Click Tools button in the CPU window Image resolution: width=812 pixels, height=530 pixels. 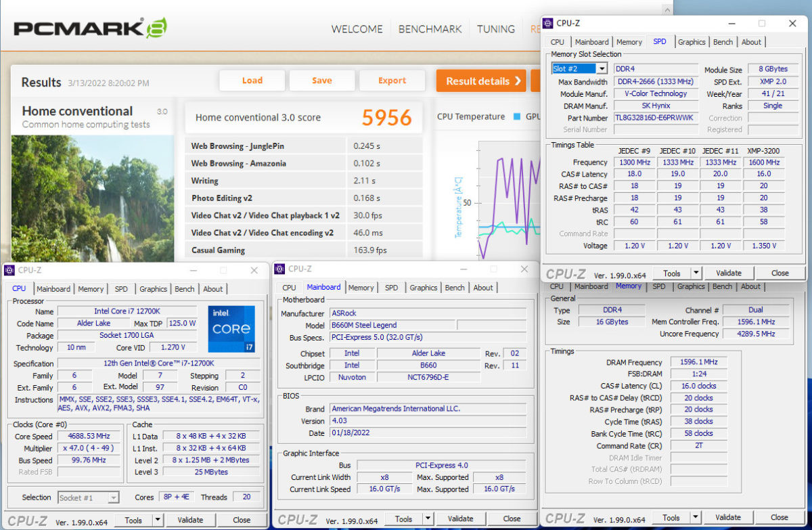[133, 520]
